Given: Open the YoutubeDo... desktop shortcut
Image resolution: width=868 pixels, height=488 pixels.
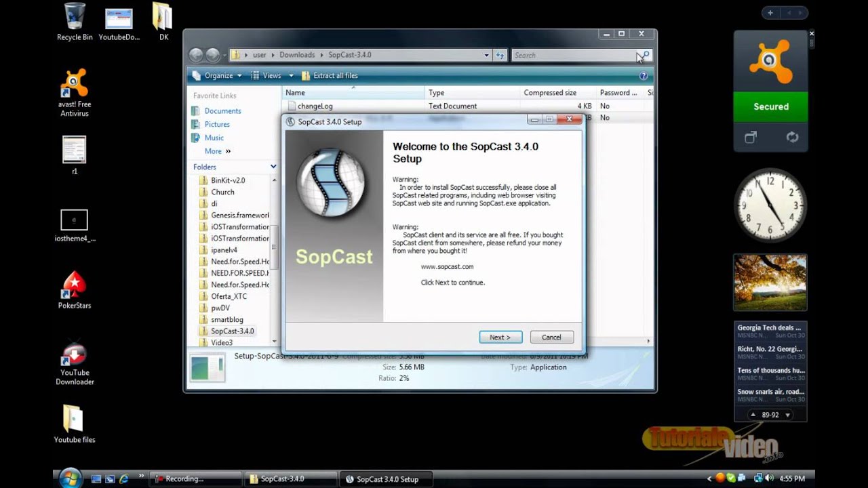Looking at the screenshot, I should (119, 23).
